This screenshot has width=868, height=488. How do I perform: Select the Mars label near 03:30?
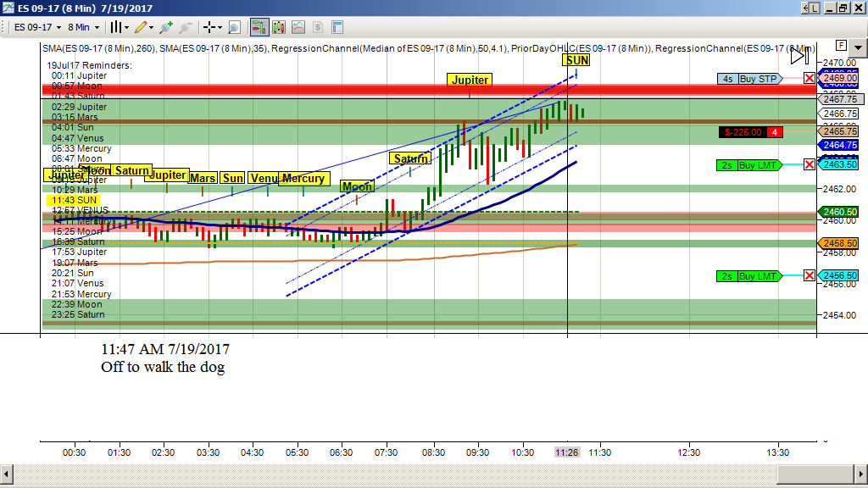coord(202,178)
